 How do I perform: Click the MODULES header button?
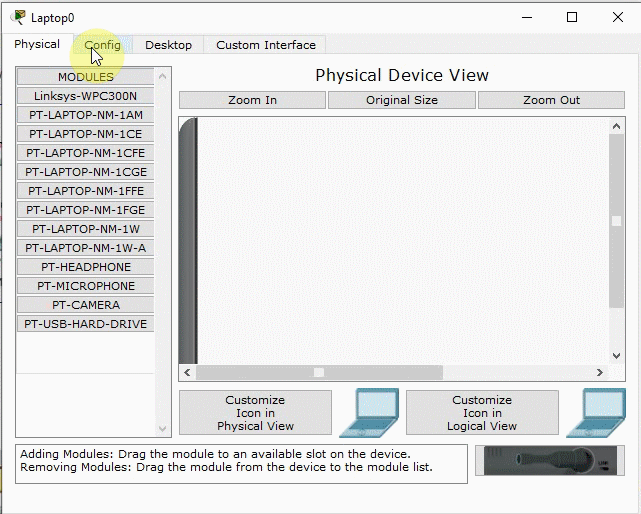coord(85,77)
